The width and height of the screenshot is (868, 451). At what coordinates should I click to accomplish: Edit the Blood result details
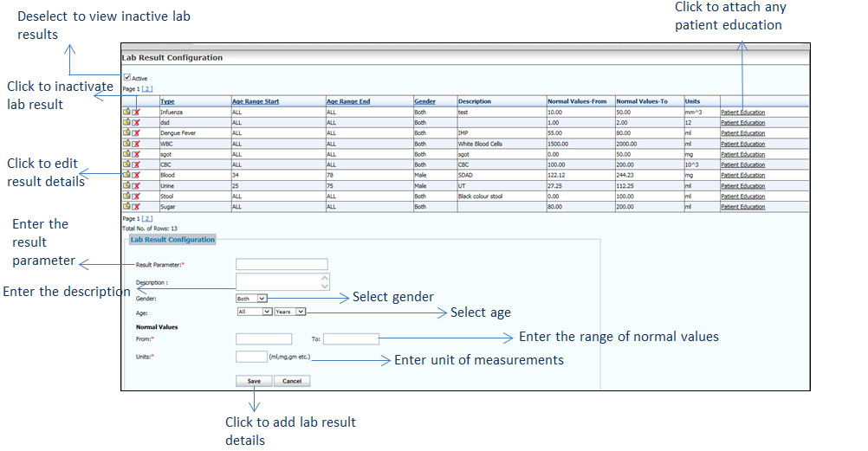pyautogui.click(x=126, y=175)
